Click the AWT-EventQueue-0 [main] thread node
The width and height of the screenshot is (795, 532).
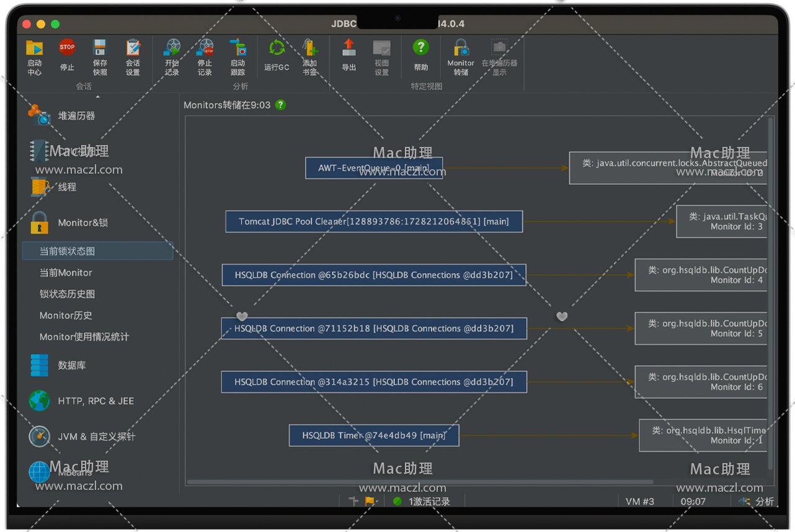374,168
